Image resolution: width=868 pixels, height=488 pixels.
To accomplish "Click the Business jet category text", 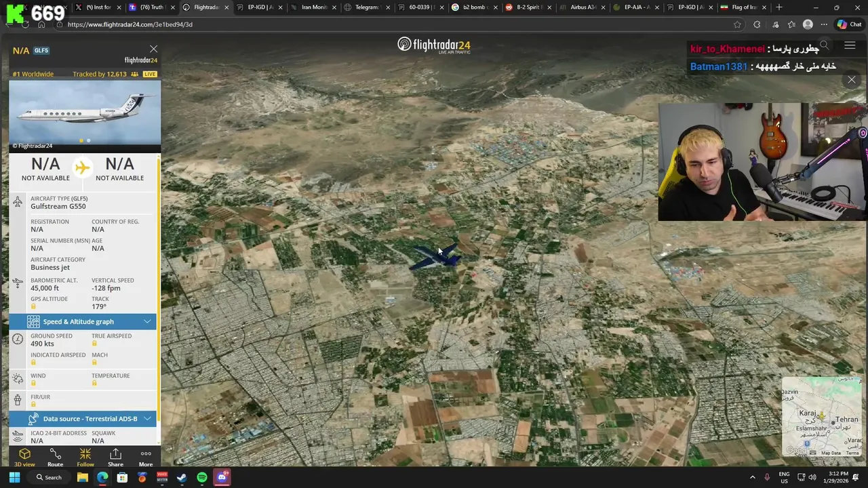I will (50, 267).
